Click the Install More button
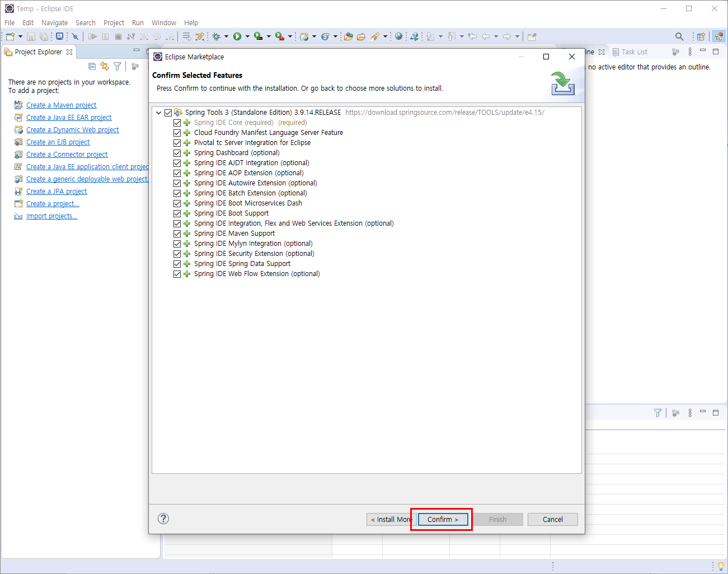The image size is (728, 574). (391, 519)
